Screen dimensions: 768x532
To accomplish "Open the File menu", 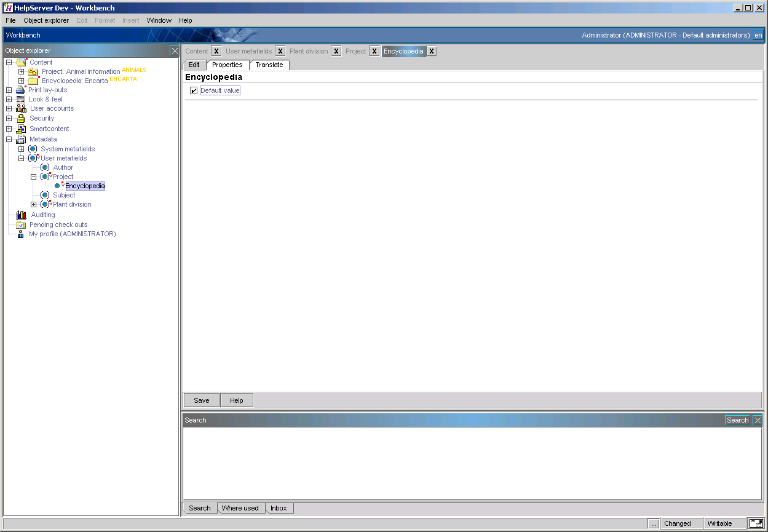I will click(x=10, y=20).
